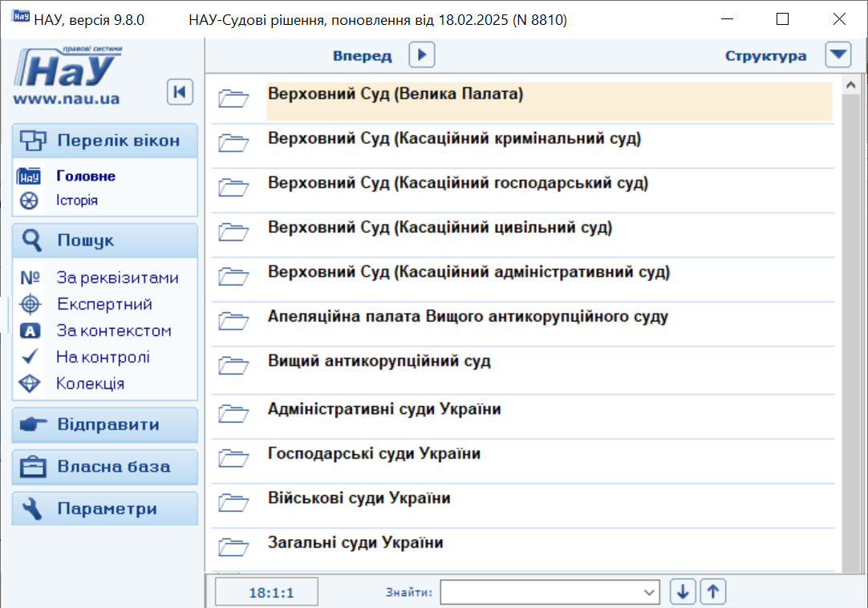Collapse the sidebar with the back-to-start arrow icon
Screen dimensions: 868x608
coord(180,92)
